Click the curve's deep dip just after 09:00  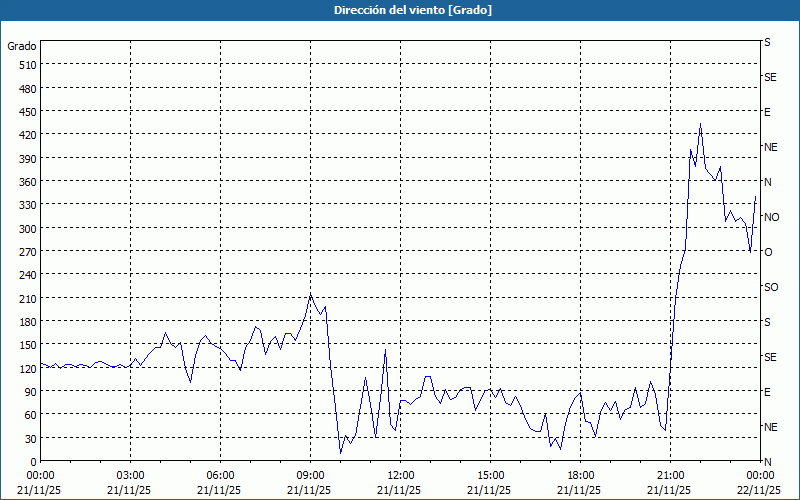pos(340,453)
